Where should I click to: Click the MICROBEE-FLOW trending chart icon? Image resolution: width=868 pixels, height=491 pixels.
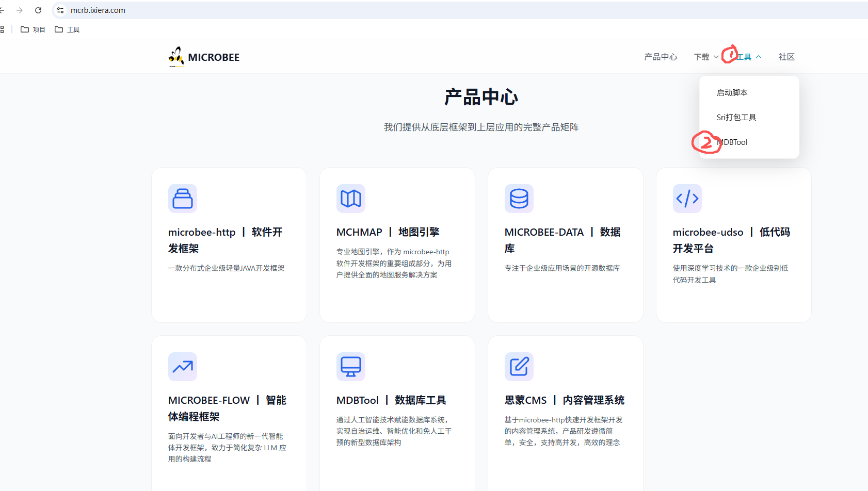183,367
